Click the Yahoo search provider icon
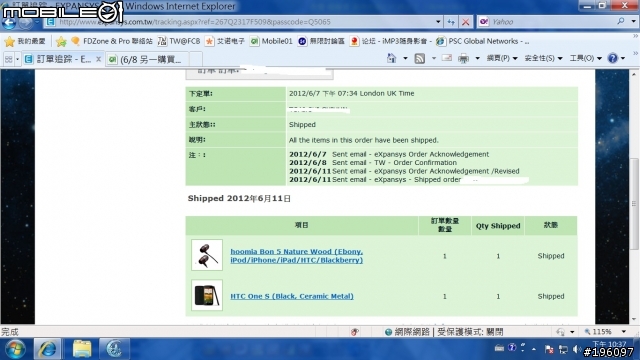Screen dimensions: 640x360 484,22
